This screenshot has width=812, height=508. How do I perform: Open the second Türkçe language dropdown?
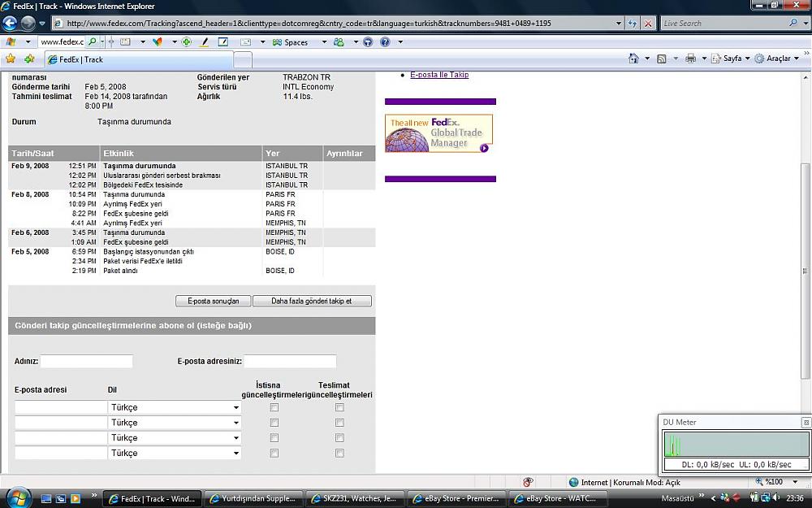(x=175, y=423)
